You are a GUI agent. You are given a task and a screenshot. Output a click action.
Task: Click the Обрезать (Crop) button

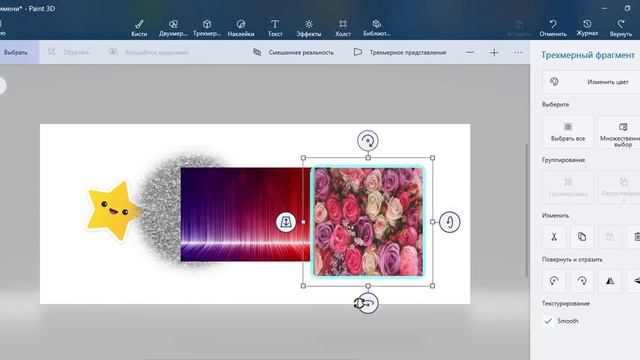[x=69, y=52]
